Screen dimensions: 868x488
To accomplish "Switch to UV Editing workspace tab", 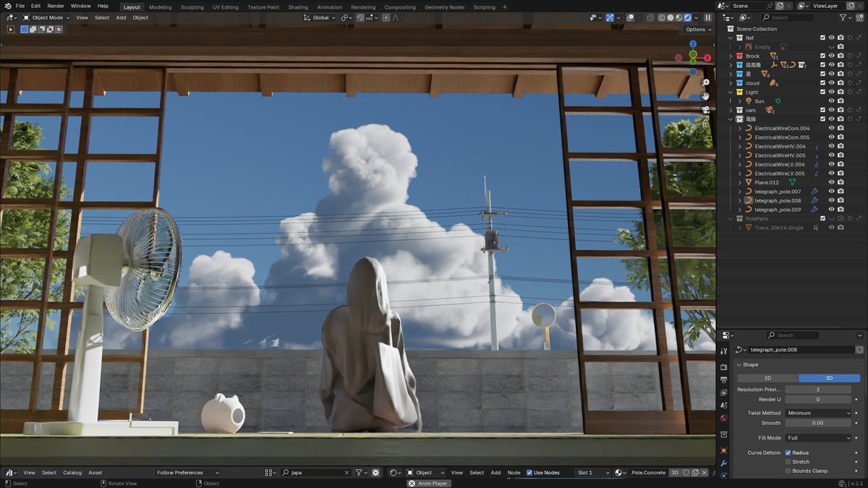I will pos(226,7).
